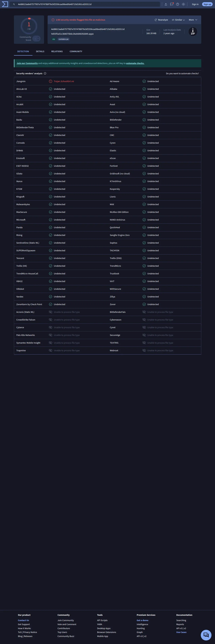Click the search magnifier icon
The width and height of the screenshot is (215, 644).
[14, 4]
